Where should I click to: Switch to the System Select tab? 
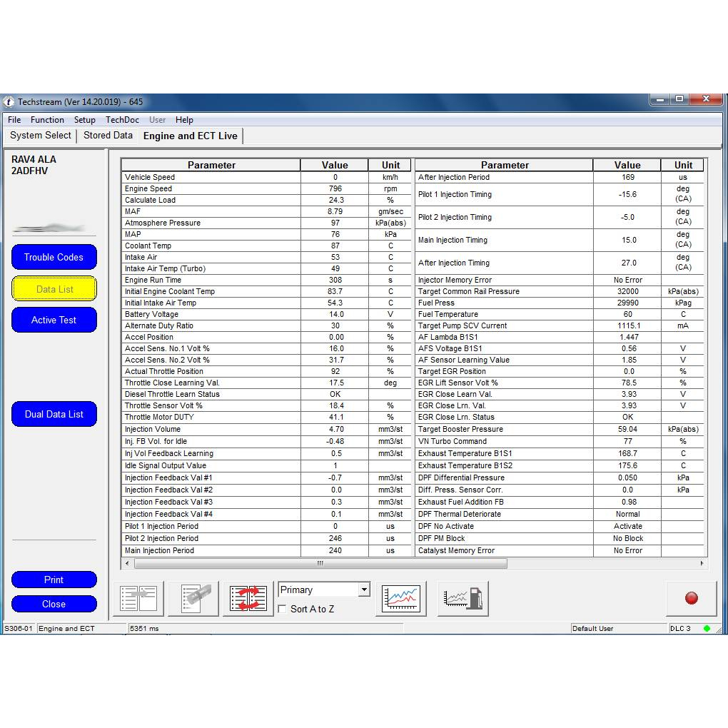[41, 135]
